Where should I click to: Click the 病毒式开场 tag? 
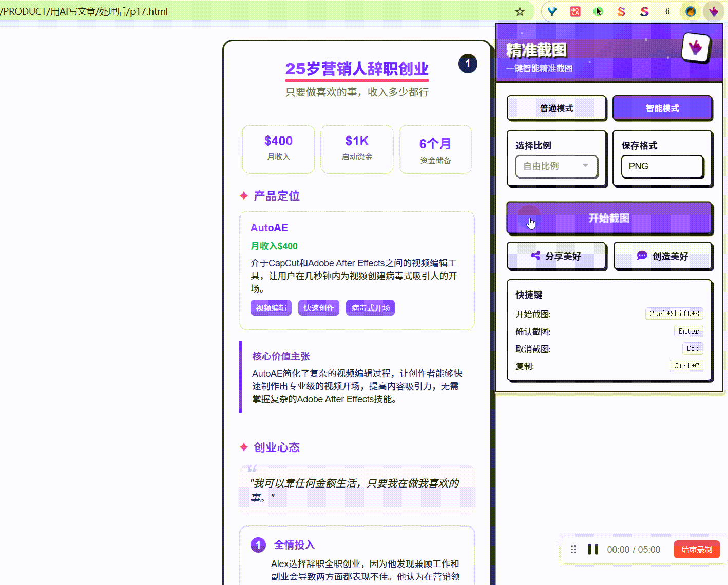370,308
